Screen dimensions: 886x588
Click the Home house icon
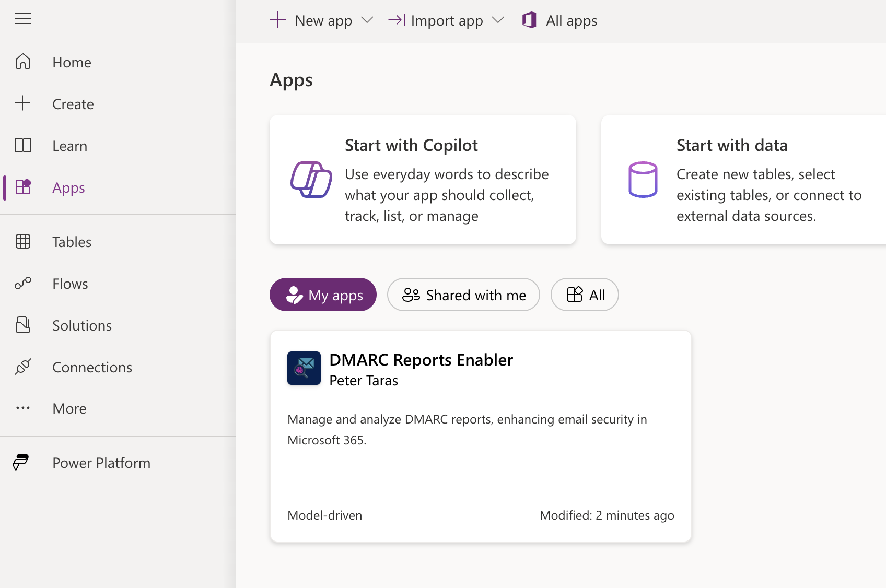coord(23,62)
